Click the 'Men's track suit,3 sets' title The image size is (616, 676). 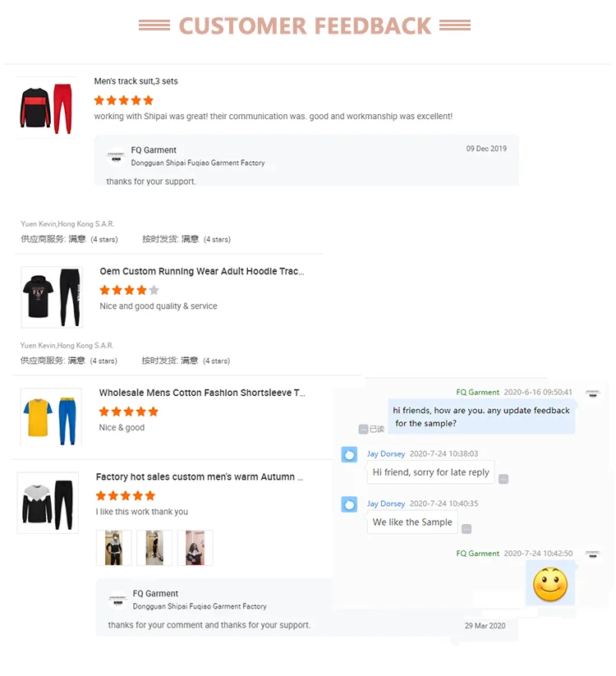point(136,81)
